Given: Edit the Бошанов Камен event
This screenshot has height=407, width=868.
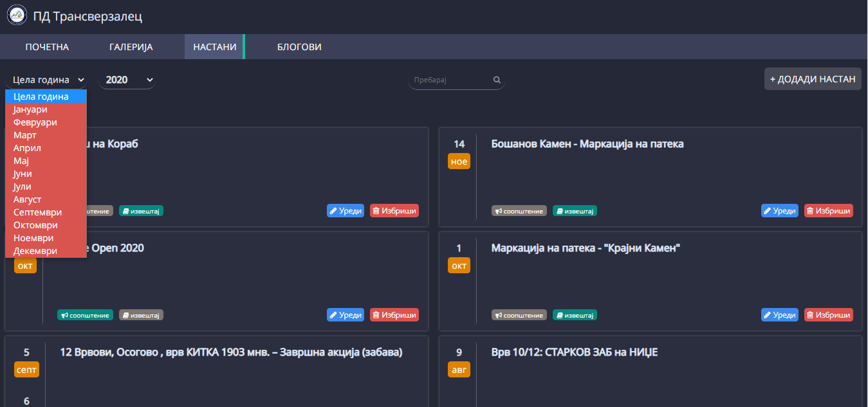Looking at the screenshot, I should coord(779,211).
